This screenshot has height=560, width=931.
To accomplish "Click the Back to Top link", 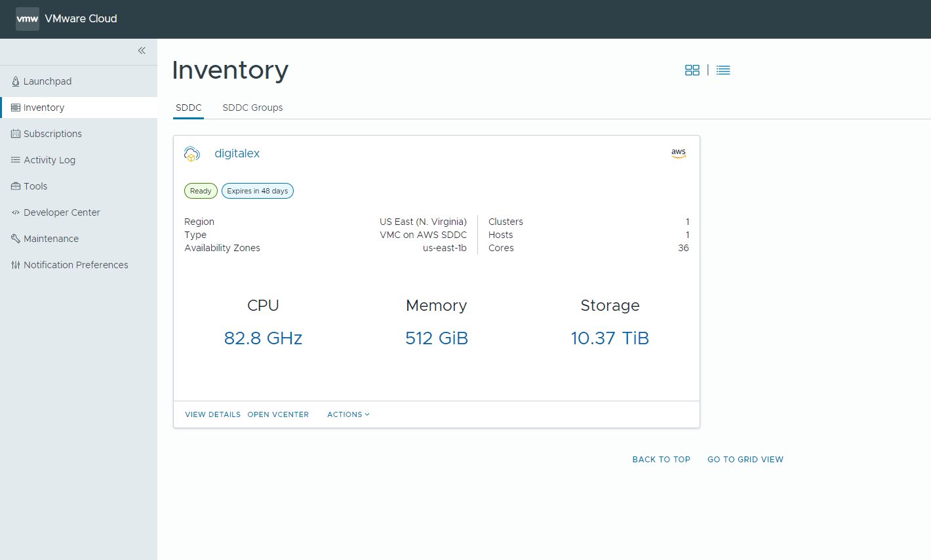I will pos(661,460).
